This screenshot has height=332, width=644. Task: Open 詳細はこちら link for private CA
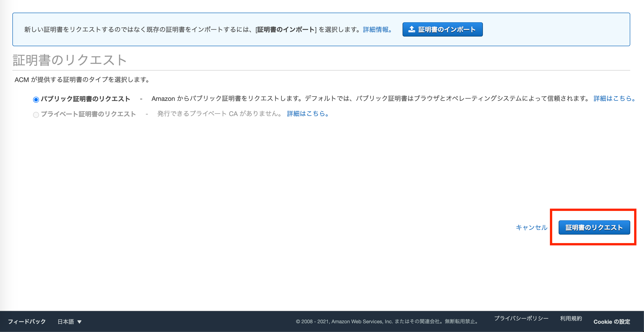coord(308,114)
